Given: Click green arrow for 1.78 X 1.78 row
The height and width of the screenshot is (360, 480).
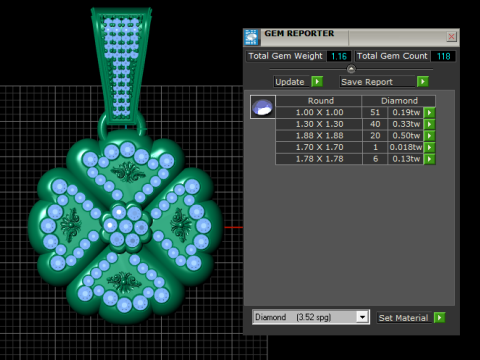Looking at the screenshot, I should tap(429, 159).
